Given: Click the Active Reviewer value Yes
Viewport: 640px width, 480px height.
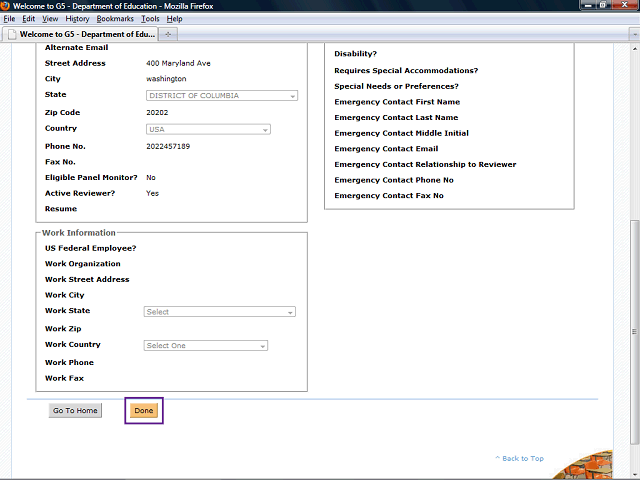Looking at the screenshot, I should [153, 193].
